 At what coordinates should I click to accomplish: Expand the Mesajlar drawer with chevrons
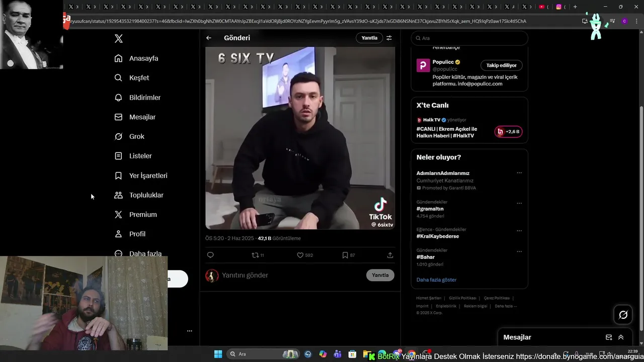click(621, 337)
